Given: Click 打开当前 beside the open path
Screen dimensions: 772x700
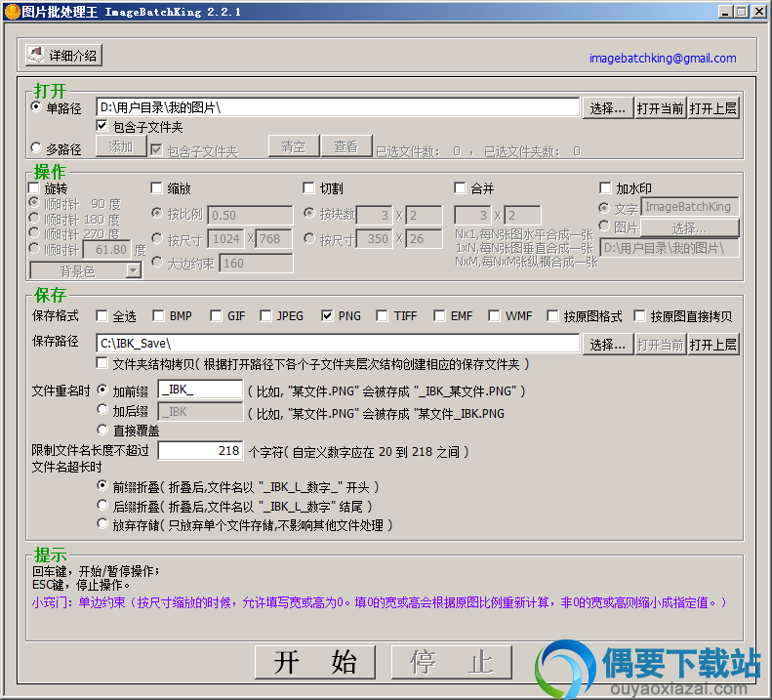Looking at the screenshot, I should (660, 108).
